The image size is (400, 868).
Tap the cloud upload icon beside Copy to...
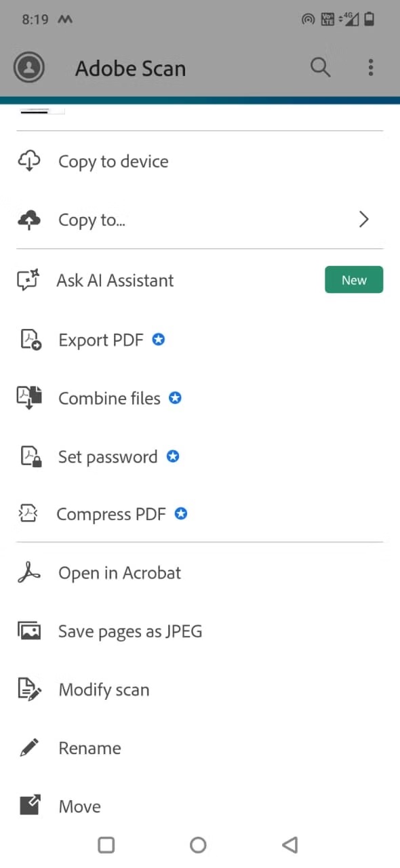[x=29, y=220]
